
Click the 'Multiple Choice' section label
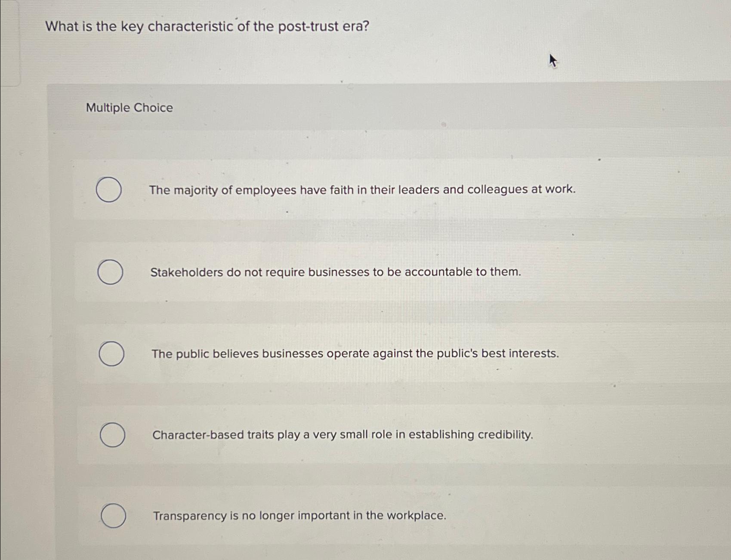129,108
